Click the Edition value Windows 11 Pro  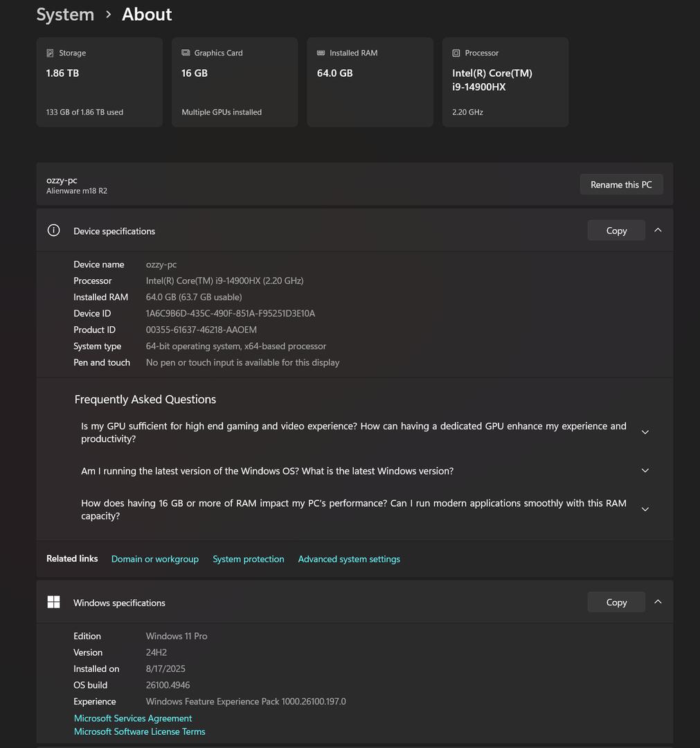(177, 636)
